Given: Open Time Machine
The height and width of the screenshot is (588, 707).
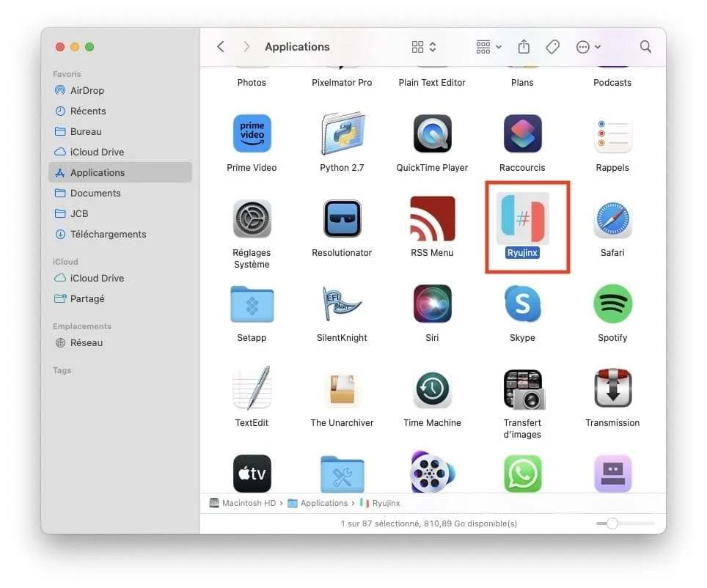Looking at the screenshot, I should (432, 389).
